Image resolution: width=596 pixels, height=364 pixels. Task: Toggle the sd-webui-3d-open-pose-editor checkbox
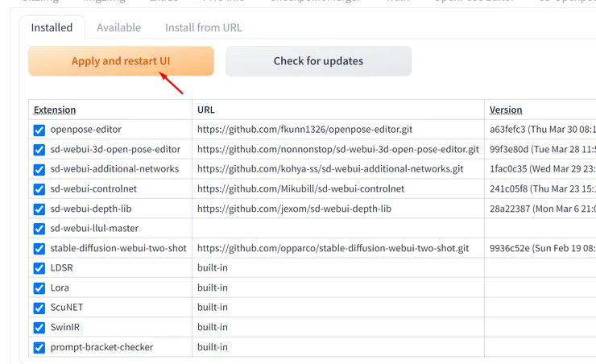coord(39,150)
